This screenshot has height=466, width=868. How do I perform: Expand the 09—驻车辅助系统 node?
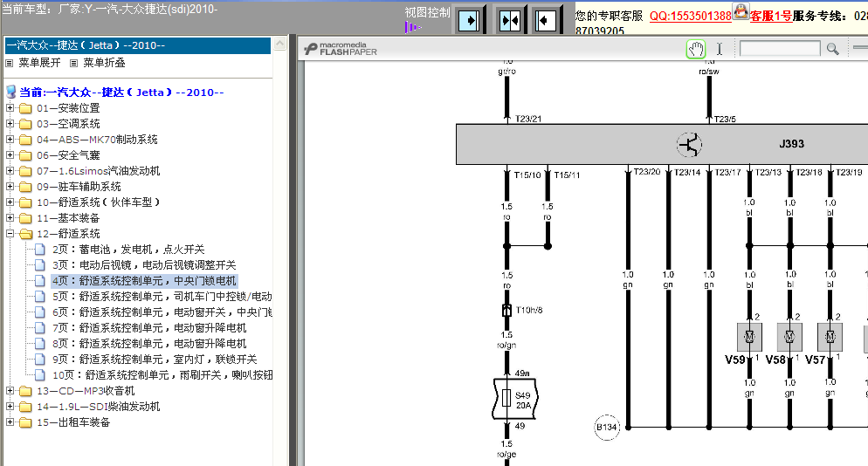pyautogui.click(x=10, y=187)
